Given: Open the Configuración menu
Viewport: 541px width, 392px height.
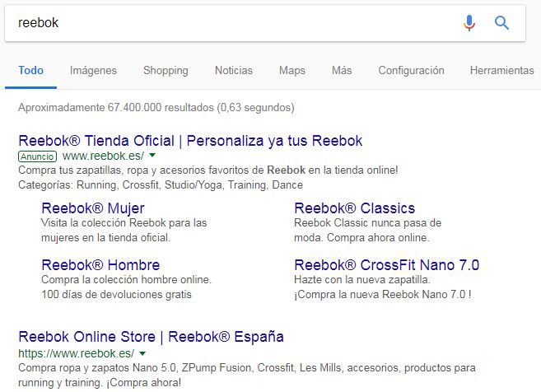Looking at the screenshot, I should (411, 71).
